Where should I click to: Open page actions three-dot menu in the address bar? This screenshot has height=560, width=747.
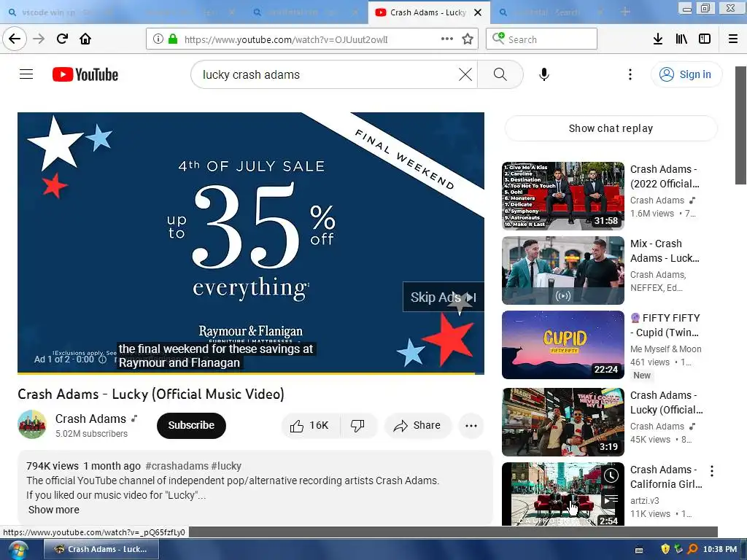click(447, 39)
